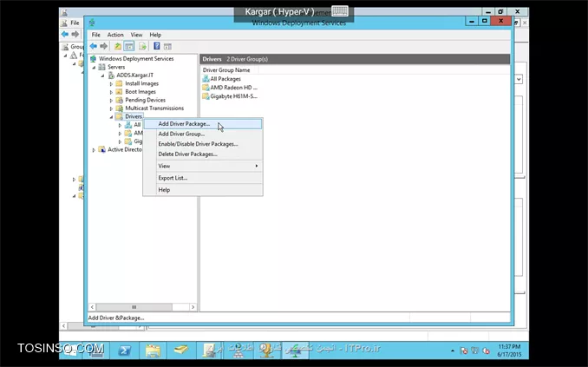
Task: Select AMD Radeon HD driver group row
Action: click(230, 88)
